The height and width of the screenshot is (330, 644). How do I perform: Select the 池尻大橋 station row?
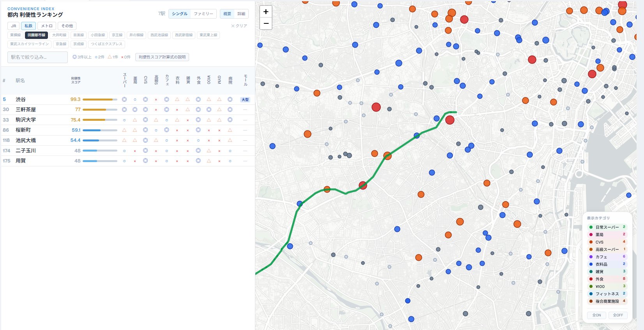pyautogui.click(x=128, y=140)
